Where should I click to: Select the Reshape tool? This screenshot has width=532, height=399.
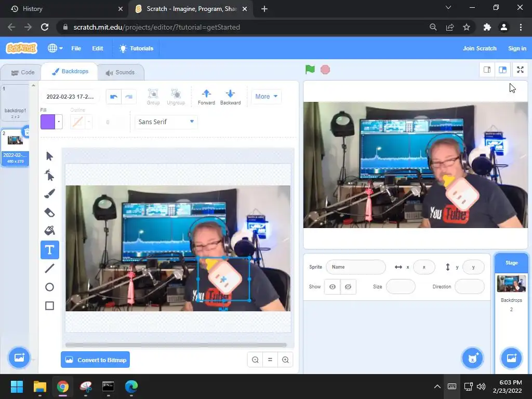49,175
